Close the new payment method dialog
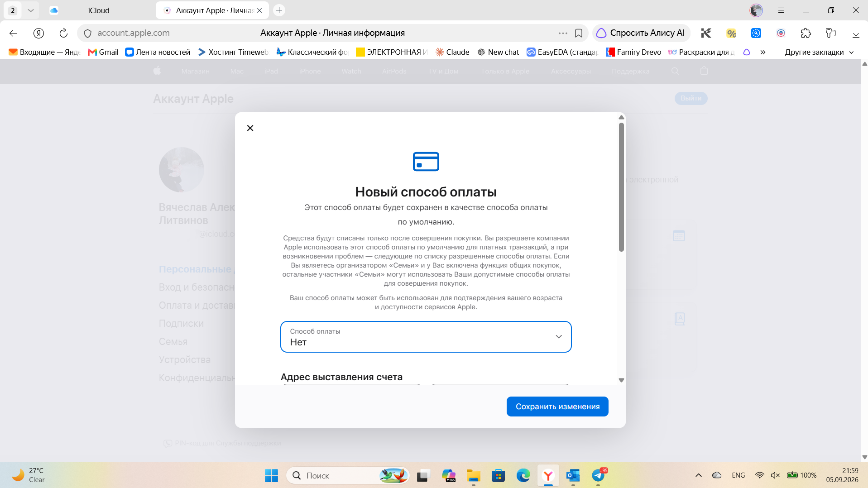 tap(250, 128)
